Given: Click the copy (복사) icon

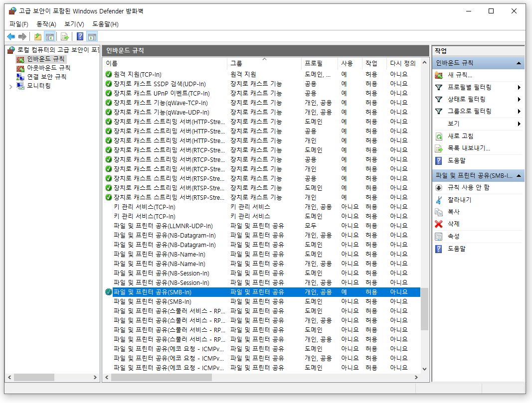Looking at the screenshot, I should click(x=439, y=212).
